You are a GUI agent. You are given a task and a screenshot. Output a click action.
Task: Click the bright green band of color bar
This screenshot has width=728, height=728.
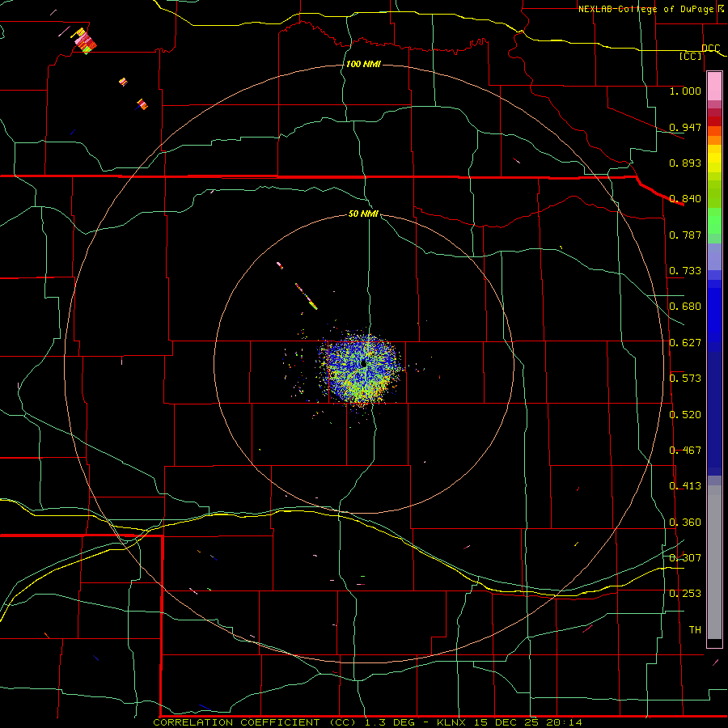click(714, 221)
